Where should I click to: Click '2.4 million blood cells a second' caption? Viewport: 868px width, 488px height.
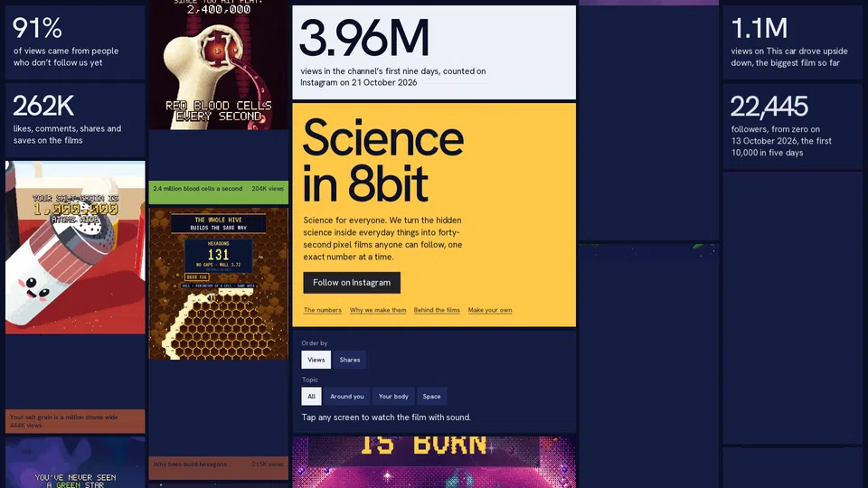click(198, 189)
